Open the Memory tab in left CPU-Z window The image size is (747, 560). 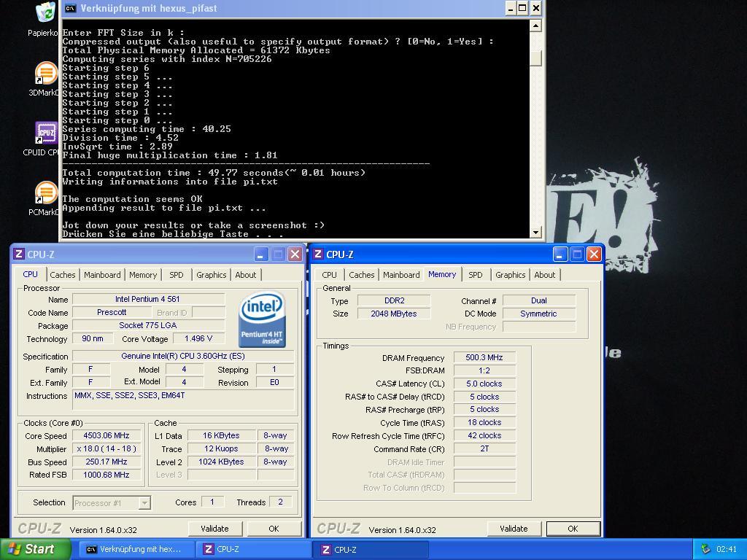142,275
